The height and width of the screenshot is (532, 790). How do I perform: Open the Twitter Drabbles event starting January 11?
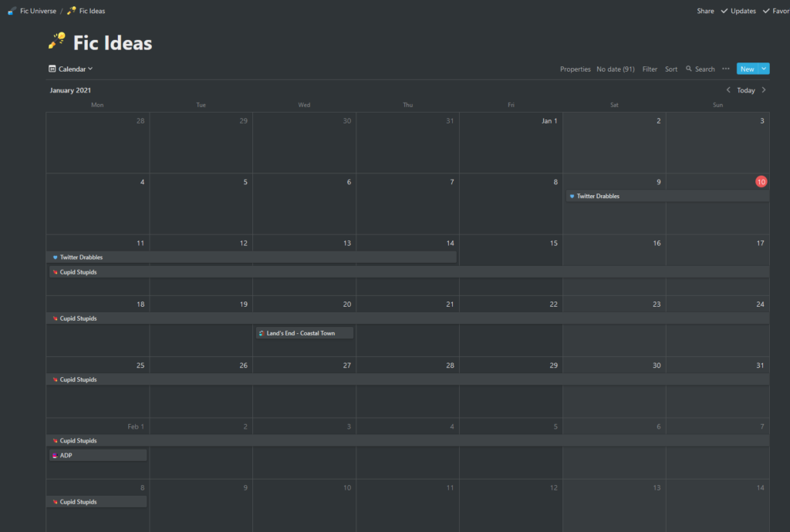252,258
